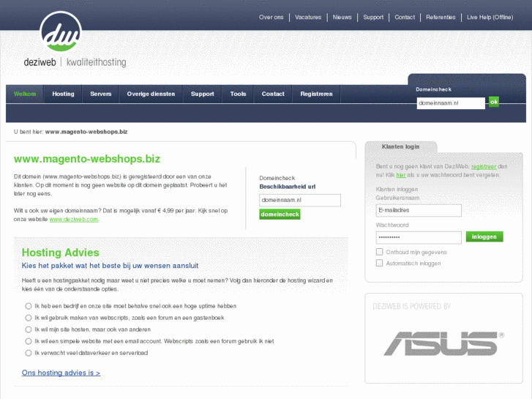Click the registreer link
Screen dimensions: 532x399
[x=484, y=166]
